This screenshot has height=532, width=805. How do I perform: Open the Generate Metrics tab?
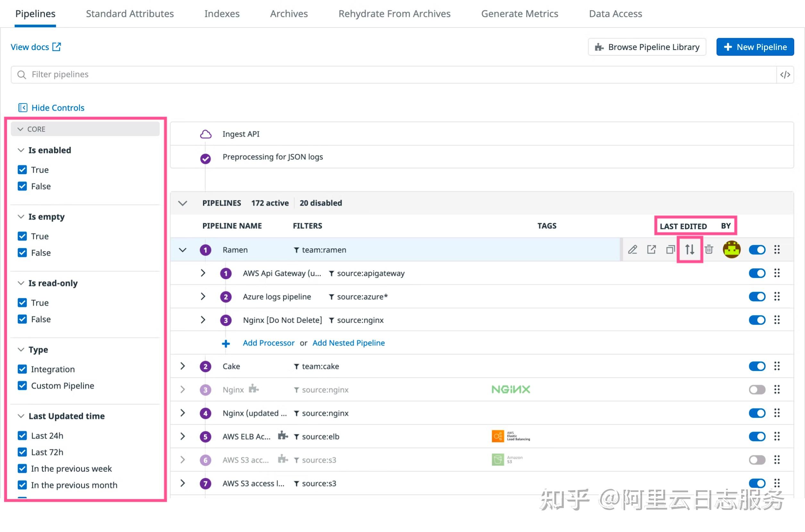click(519, 14)
